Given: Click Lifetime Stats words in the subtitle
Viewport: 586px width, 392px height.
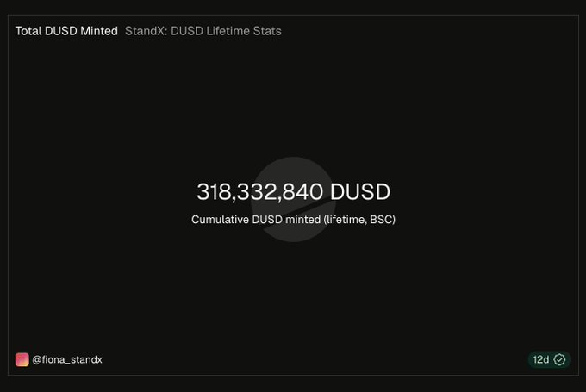Looking at the screenshot, I should pos(244,31).
